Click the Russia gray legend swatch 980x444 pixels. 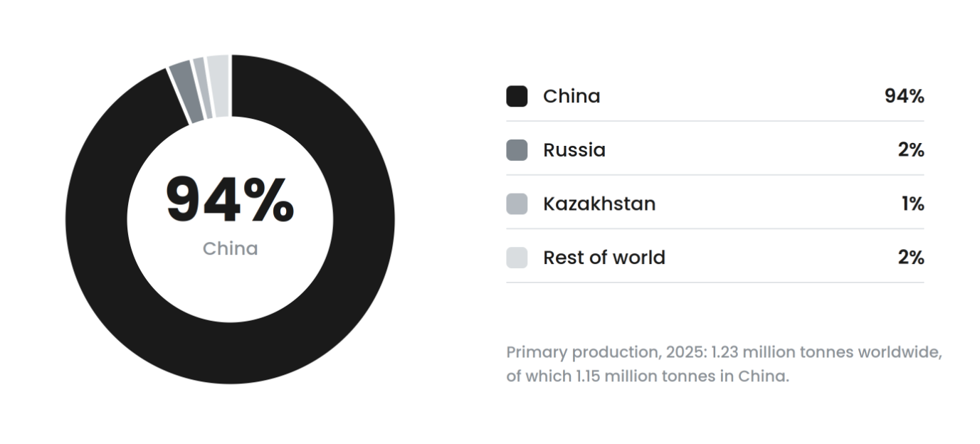click(x=517, y=150)
